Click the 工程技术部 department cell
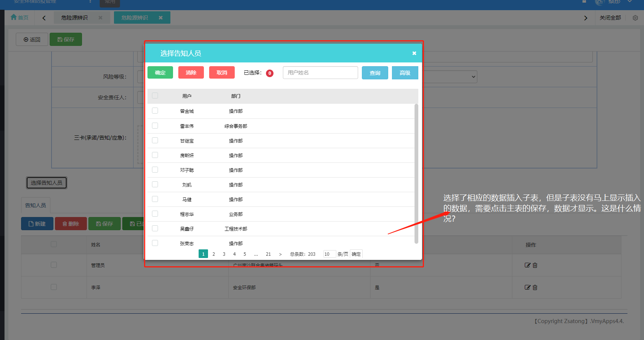The height and width of the screenshot is (340, 644). pyautogui.click(x=236, y=229)
